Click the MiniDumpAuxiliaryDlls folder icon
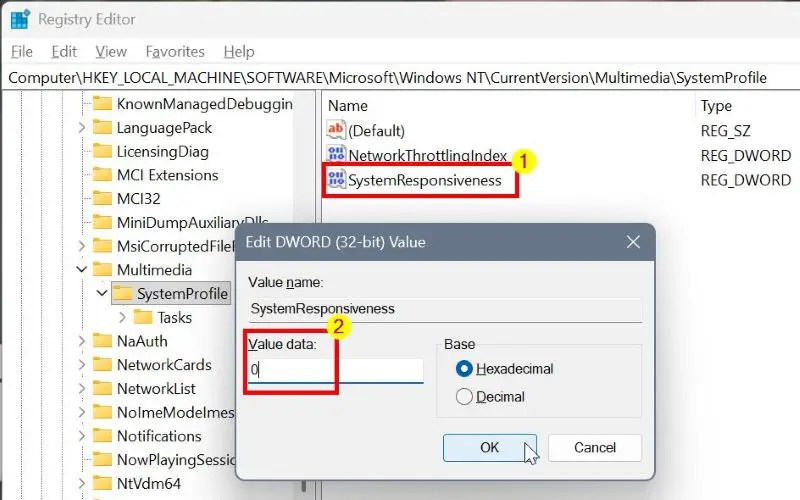This screenshot has width=800, height=500. [x=102, y=222]
